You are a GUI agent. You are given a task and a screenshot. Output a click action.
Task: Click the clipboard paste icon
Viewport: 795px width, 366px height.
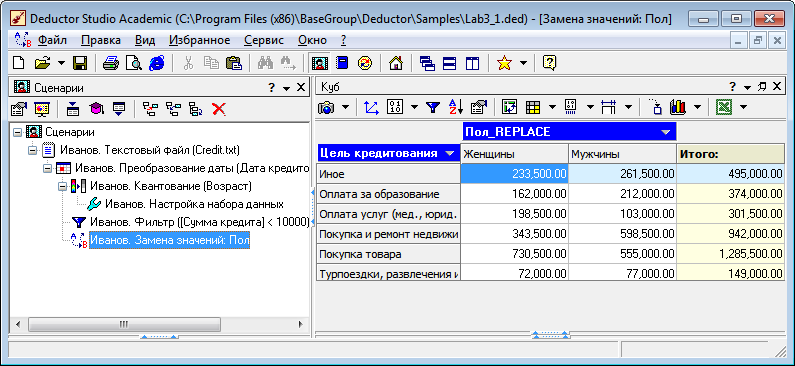[234, 63]
